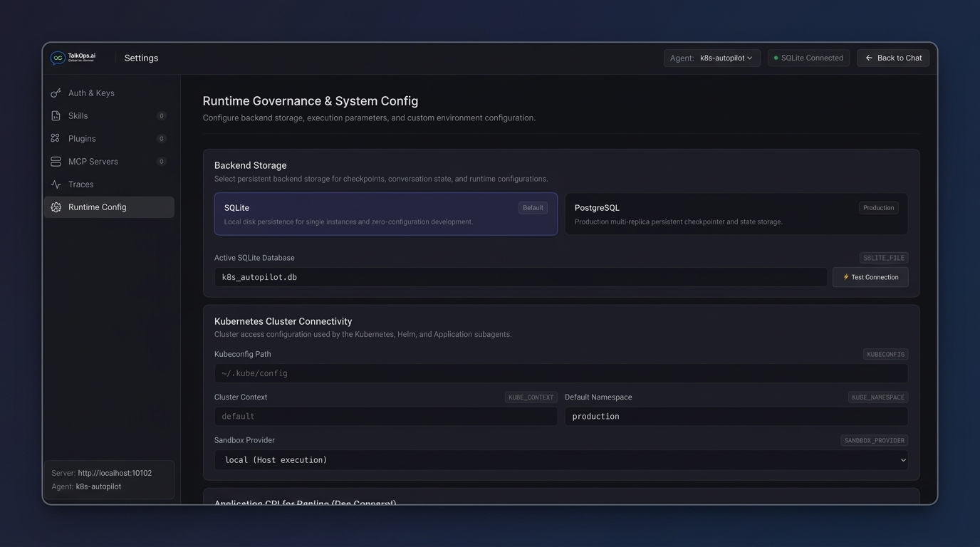Select PostgreSQL as backend storage

[736, 214]
